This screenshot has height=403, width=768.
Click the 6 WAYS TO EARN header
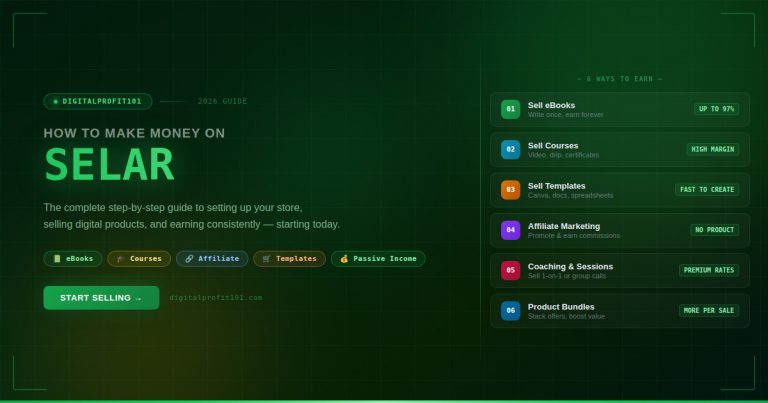(x=620, y=79)
